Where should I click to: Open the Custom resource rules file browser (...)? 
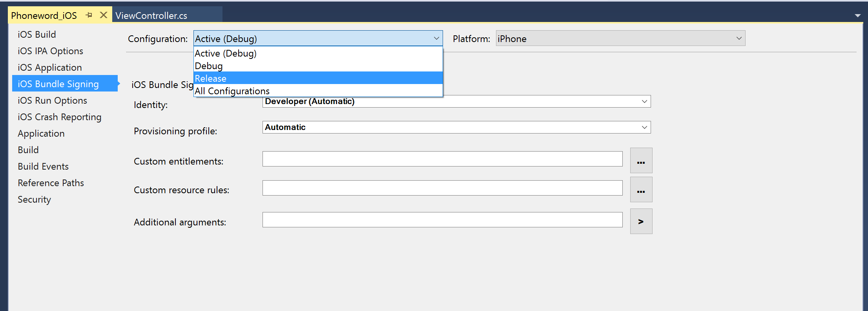tap(641, 190)
